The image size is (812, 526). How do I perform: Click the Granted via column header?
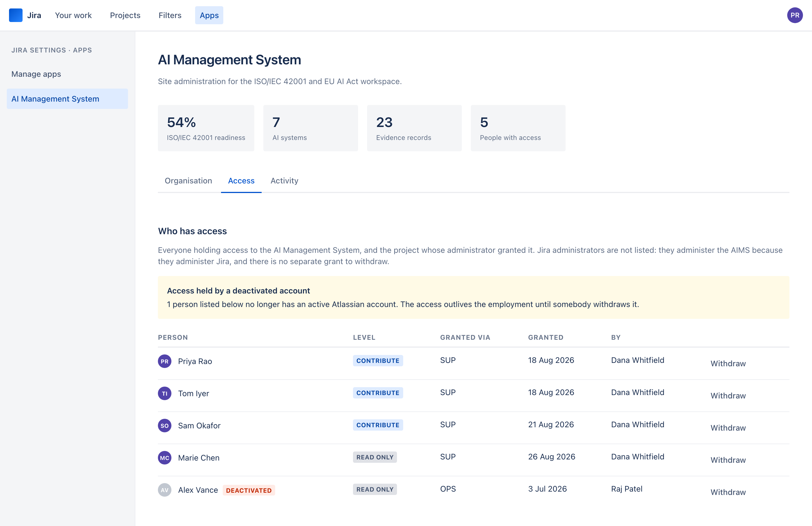(465, 337)
